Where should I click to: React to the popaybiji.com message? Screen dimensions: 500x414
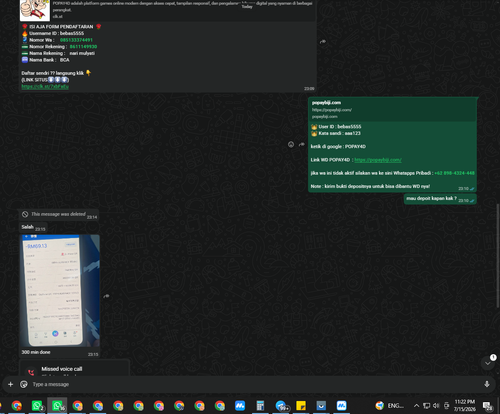tap(291, 144)
